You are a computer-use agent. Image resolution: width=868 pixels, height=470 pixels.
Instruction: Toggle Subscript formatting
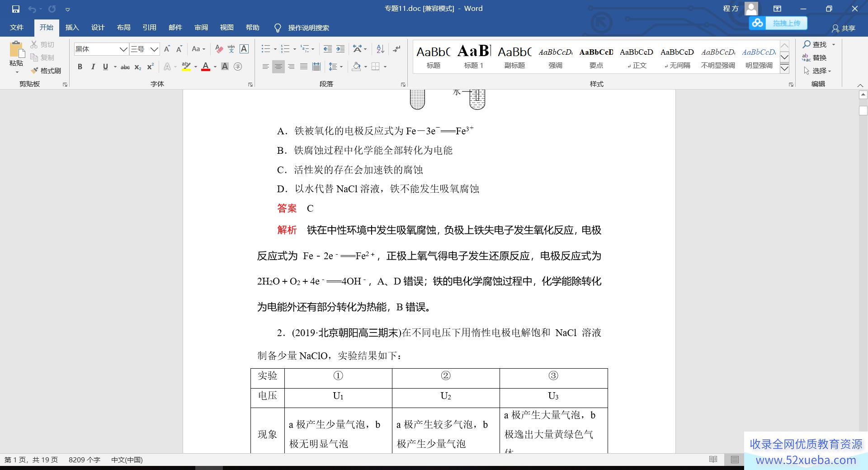click(x=138, y=66)
